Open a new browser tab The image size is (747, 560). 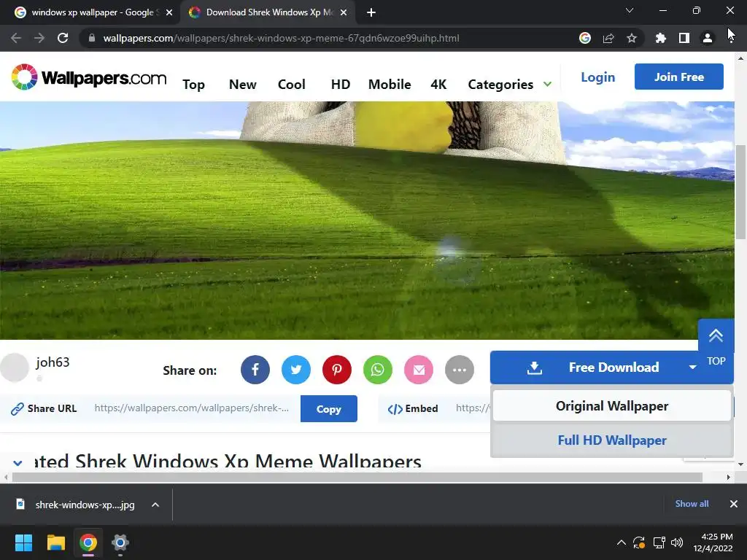point(371,12)
